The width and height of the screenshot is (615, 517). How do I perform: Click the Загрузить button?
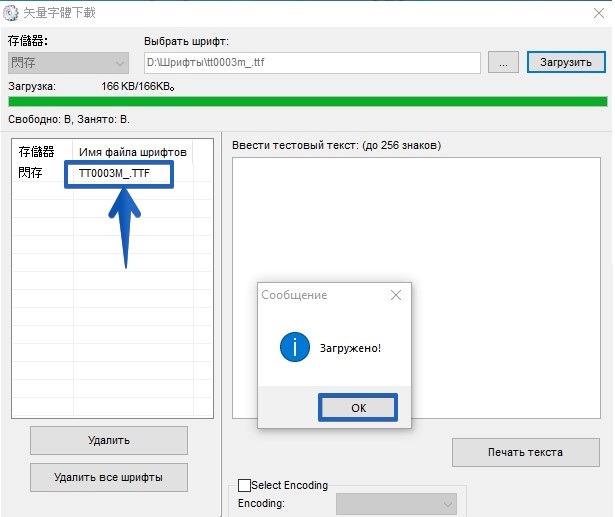[x=566, y=62]
